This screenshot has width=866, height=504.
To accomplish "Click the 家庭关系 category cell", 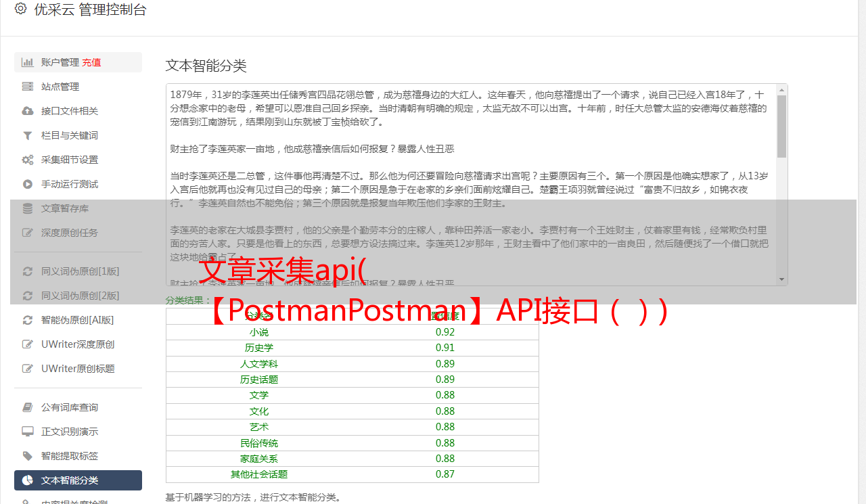I will [259, 459].
